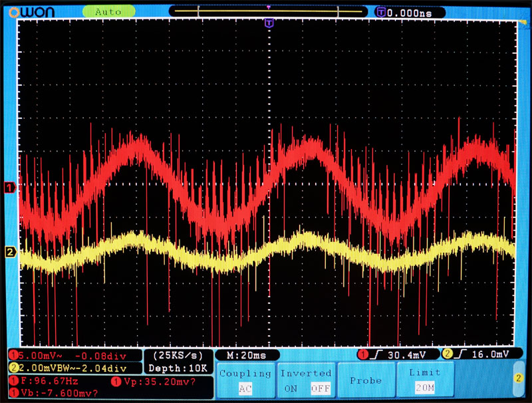
Task: Click channel 1 trigger level icon at 30.4mV
Action: [x=364, y=355]
